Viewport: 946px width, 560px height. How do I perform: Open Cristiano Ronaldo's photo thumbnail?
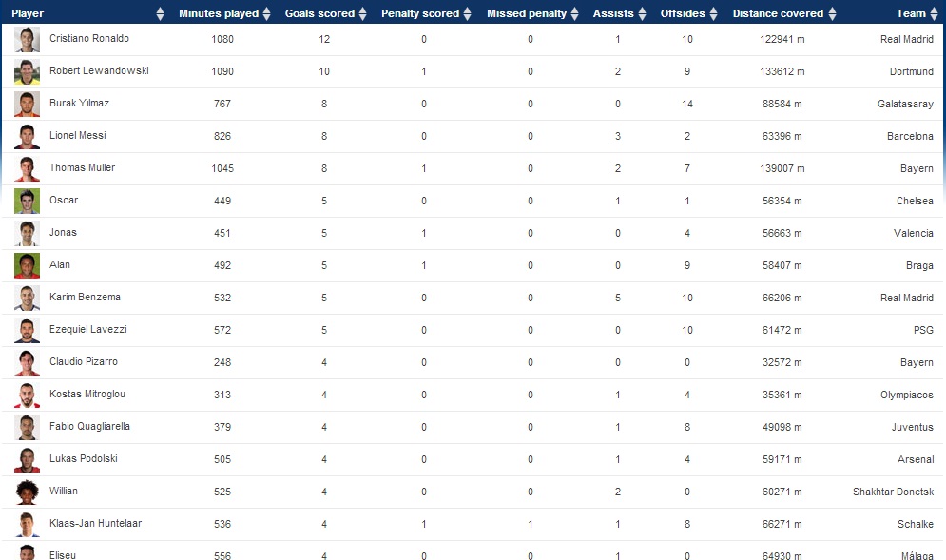pyautogui.click(x=28, y=39)
